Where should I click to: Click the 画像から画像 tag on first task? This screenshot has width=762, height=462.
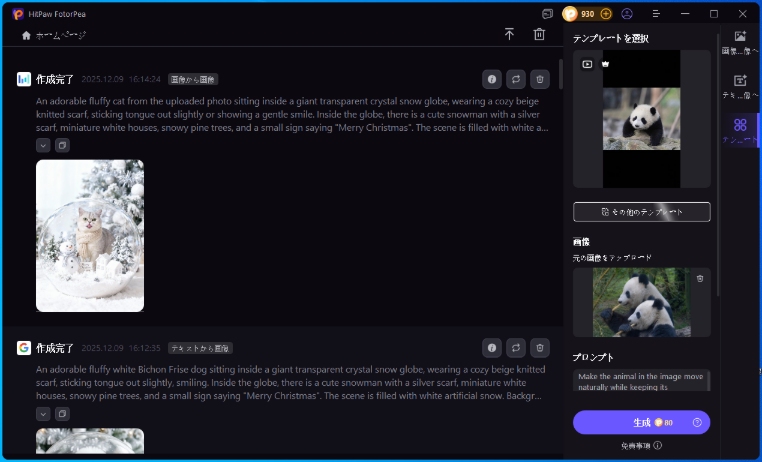tap(193, 80)
